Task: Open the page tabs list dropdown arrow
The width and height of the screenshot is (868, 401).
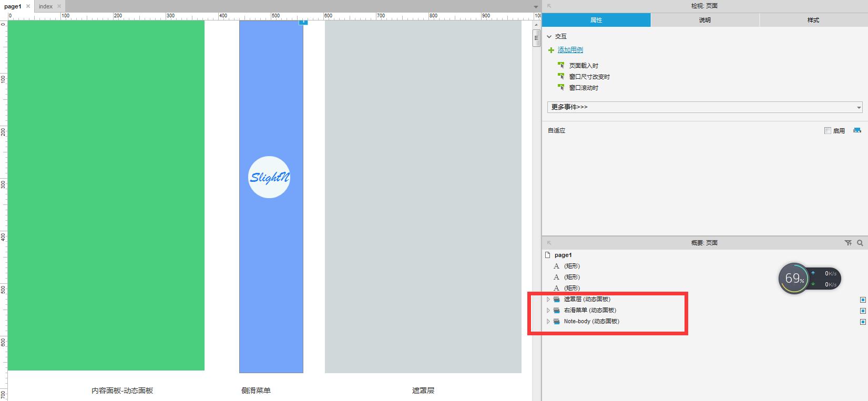Action: pos(536,7)
